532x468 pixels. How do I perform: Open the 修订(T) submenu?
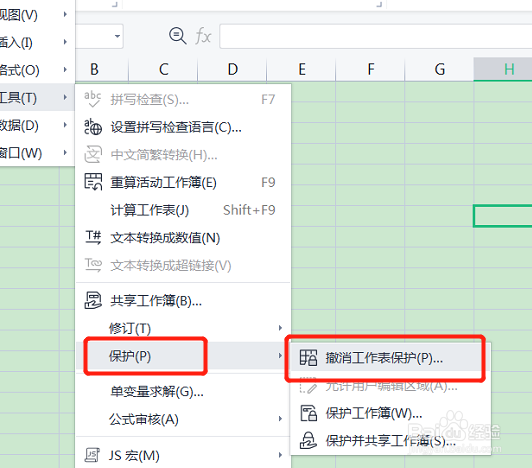pyautogui.click(x=183, y=328)
